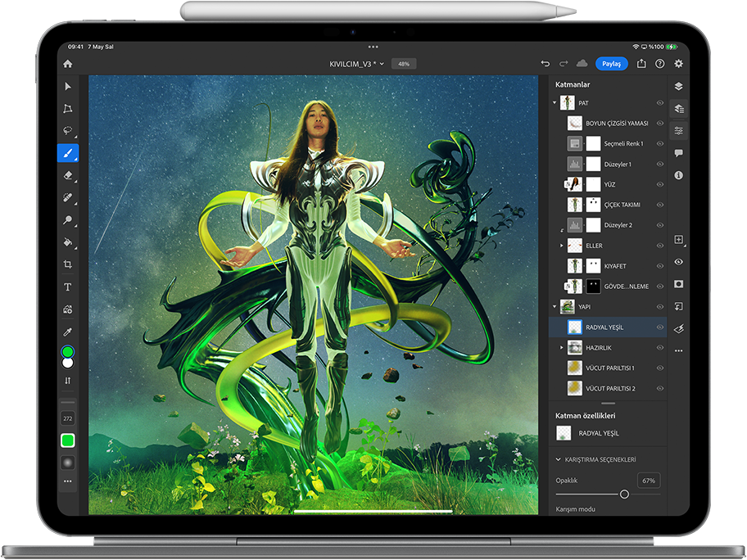Expand the ELLER layer group
The image size is (747, 560).
561,246
